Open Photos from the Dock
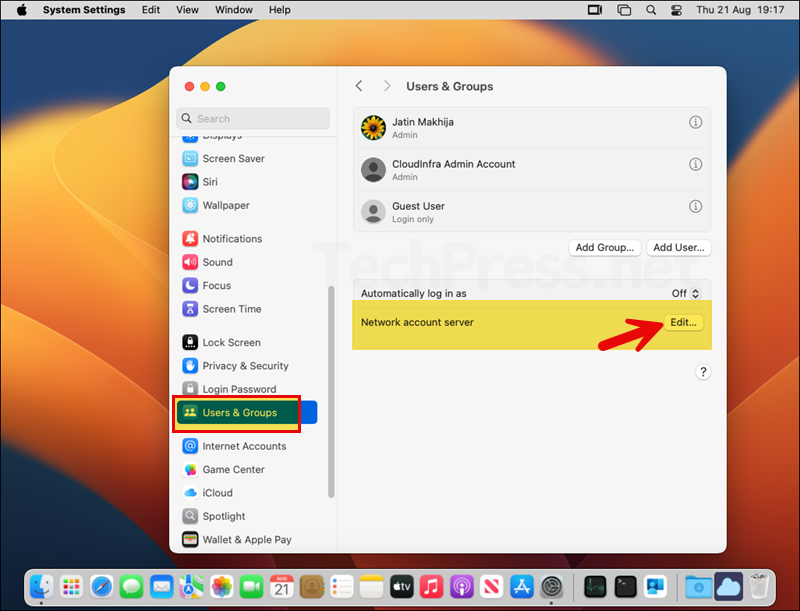Screen dimensions: 800x611 click(x=222, y=587)
